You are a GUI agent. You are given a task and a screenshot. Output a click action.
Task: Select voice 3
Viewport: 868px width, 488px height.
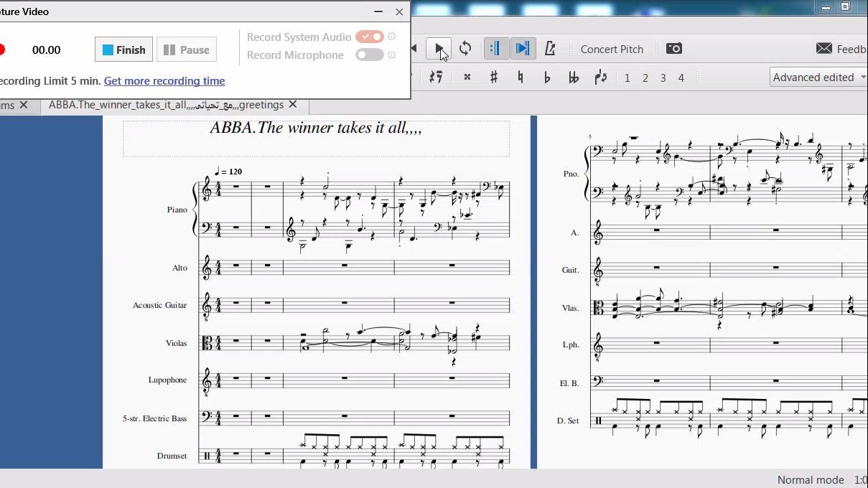pos(663,78)
